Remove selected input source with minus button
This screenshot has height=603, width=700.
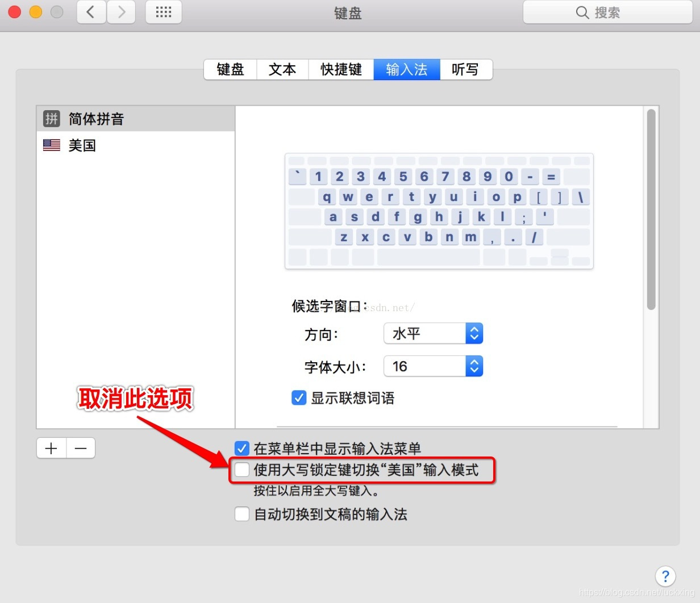click(x=81, y=448)
